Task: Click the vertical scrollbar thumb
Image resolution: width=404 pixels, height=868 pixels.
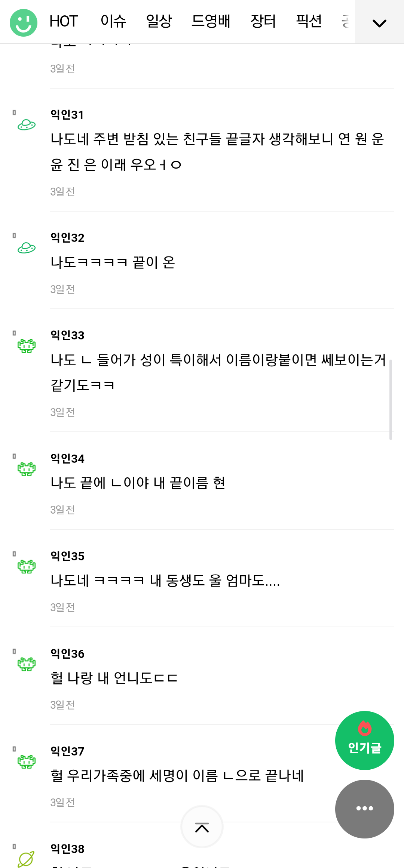Action: click(391, 399)
